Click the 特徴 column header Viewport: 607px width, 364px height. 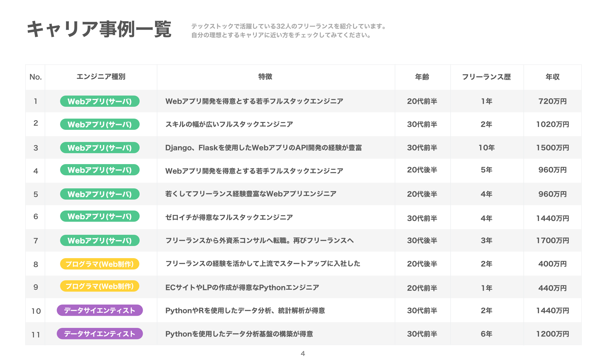(265, 77)
